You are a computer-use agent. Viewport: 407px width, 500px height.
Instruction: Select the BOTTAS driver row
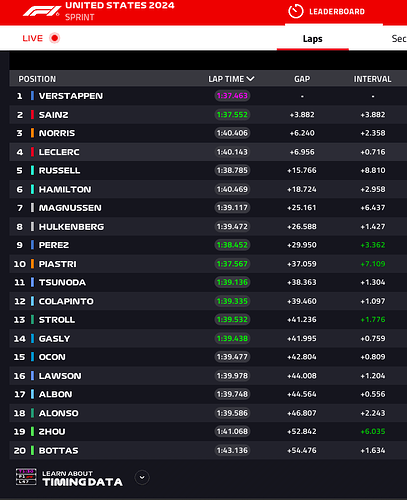tap(208, 450)
